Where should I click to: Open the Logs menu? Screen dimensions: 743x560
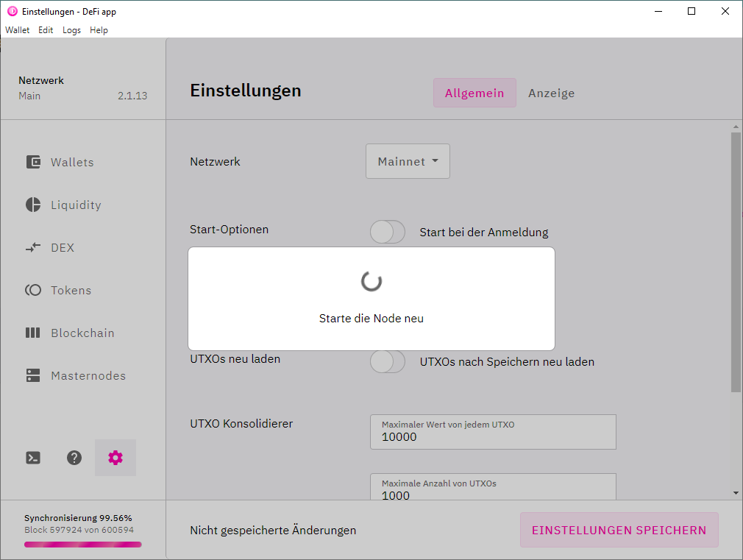pyautogui.click(x=71, y=30)
